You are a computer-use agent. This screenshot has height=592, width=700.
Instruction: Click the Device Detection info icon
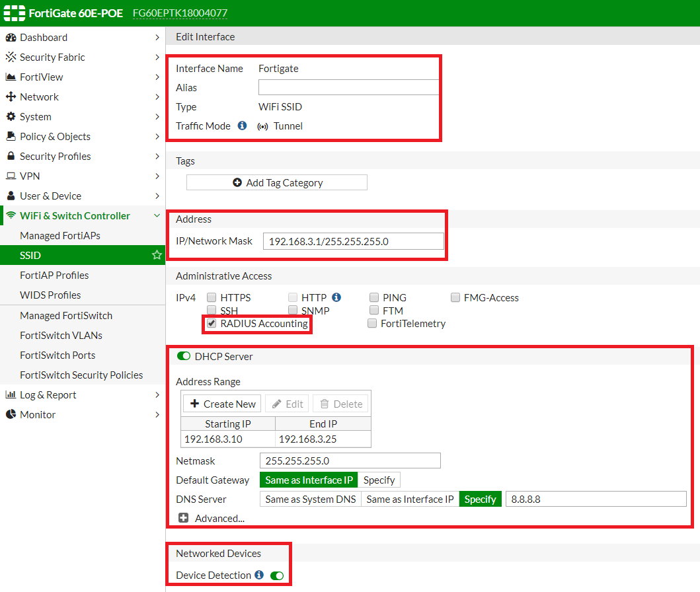(x=259, y=575)
